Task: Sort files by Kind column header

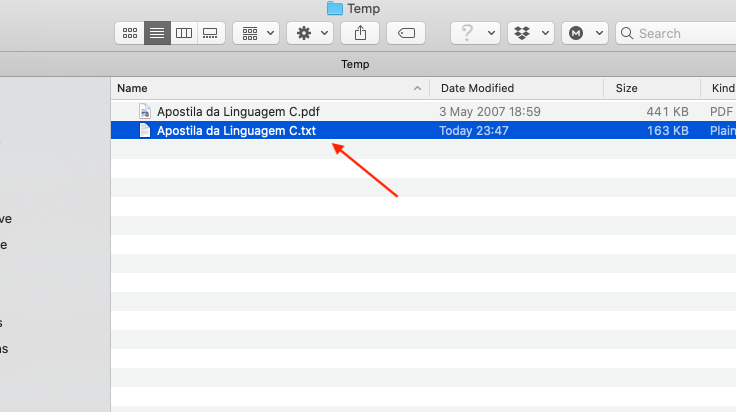Action: 720,88
